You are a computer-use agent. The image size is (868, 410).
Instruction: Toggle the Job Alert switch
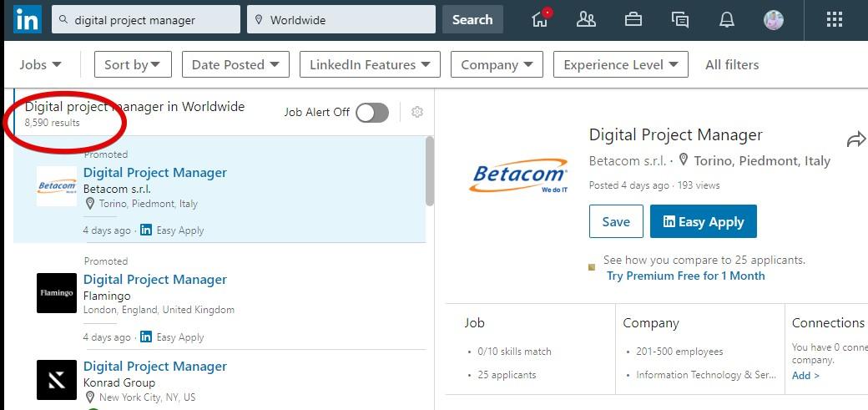(x=372, y=113)
